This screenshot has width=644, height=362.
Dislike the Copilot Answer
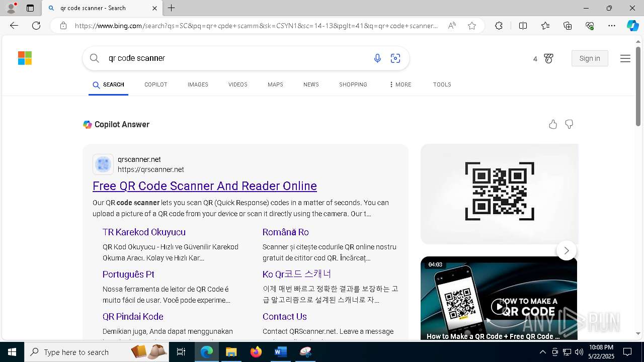point(569,124)
